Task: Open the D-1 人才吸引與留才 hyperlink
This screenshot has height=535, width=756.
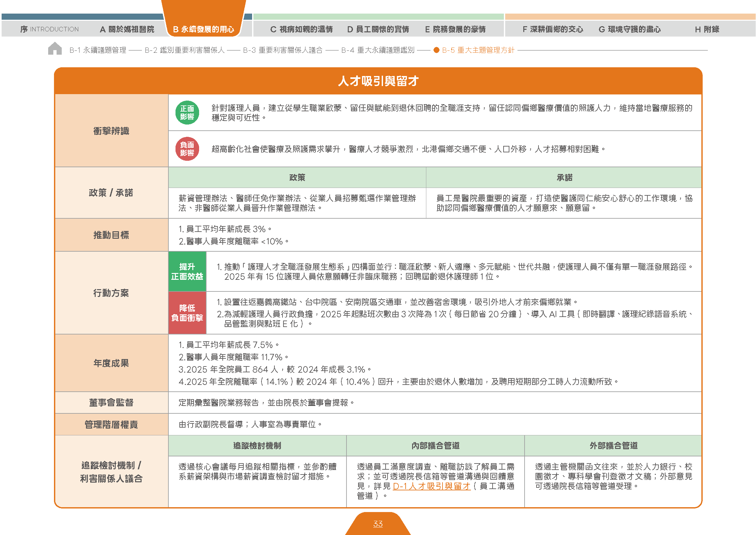Action: coord(432,486)
